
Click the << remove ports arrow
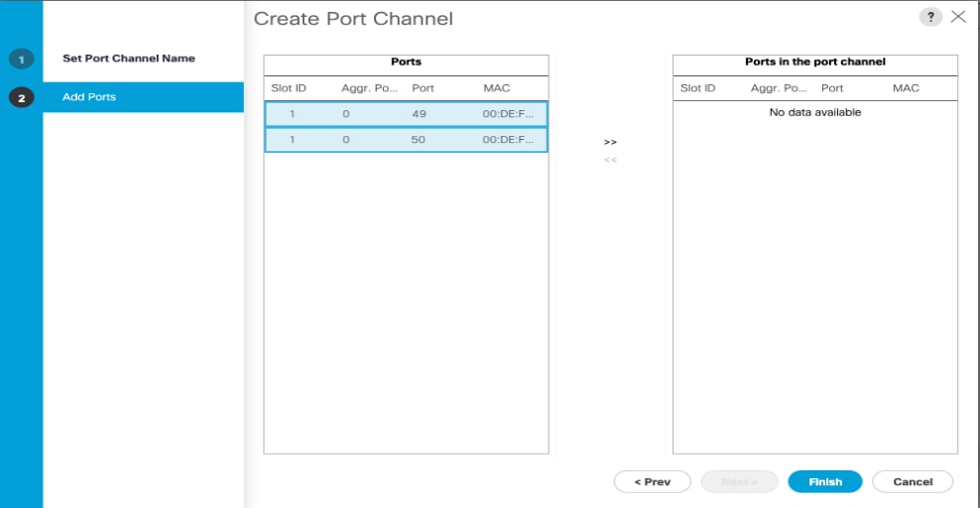[610, 160]
